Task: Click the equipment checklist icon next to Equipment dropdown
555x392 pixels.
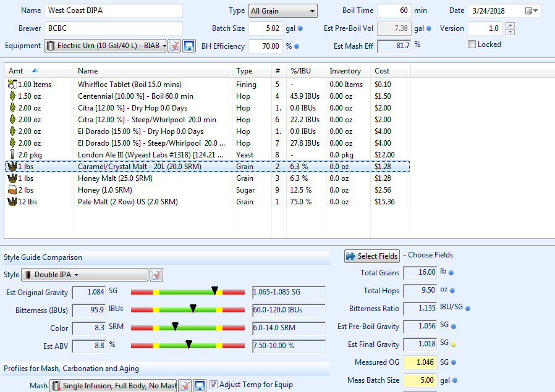Action: pos(174,46)
